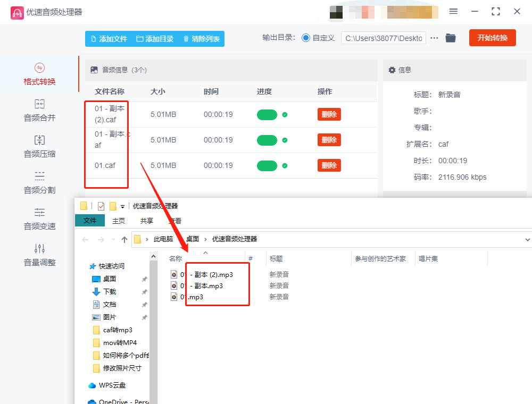Click the 开始转换 button
Viewport: 532px width, 404px height.
coord(492,38)
